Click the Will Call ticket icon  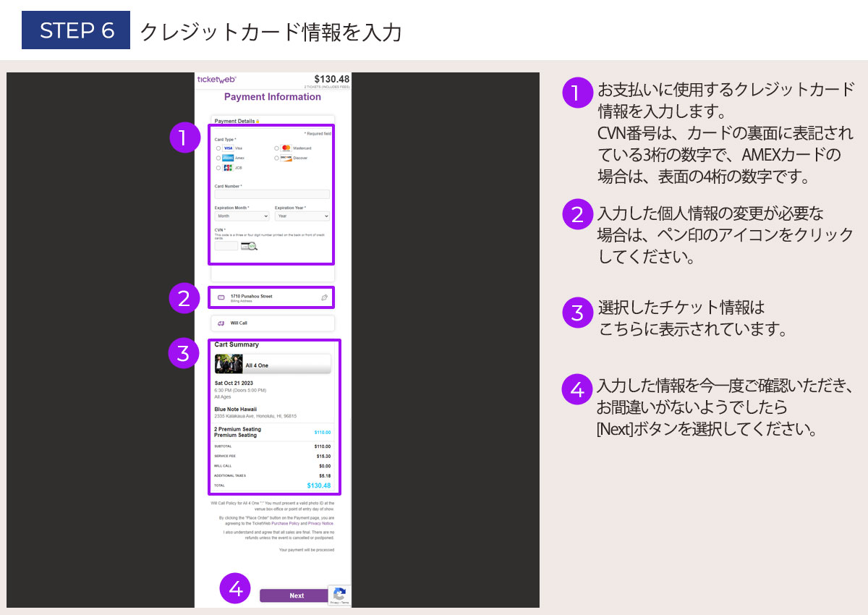coord(221,323)
